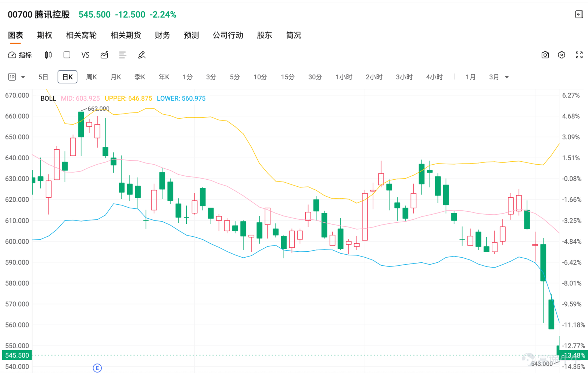The image size is (588, 373).
Task: Click the 543.000 low price label
Action: click(x=542, y=364)
